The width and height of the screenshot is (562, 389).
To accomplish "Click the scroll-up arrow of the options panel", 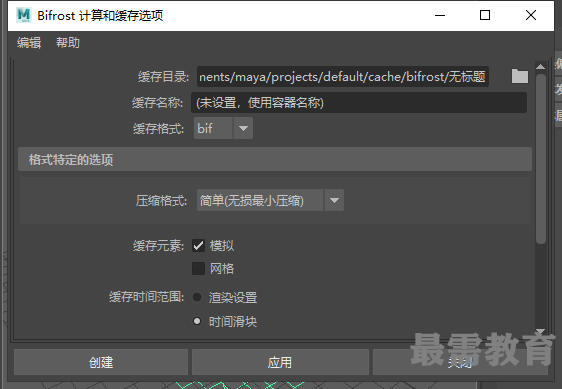I will pos(540,67).
